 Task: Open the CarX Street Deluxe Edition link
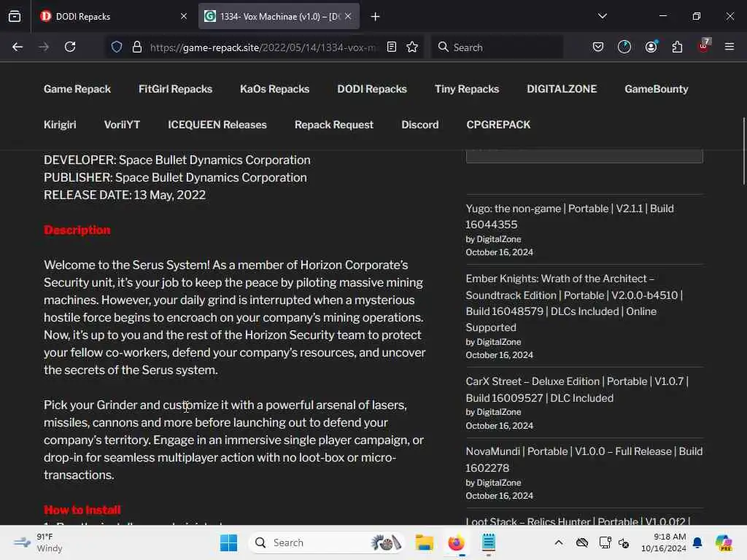pos(577,389)
